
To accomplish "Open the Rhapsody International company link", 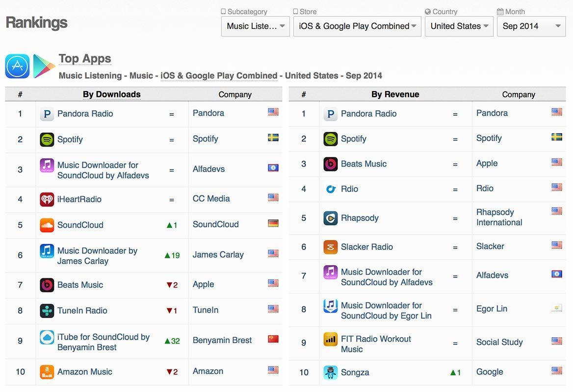I will coord(499,218).
